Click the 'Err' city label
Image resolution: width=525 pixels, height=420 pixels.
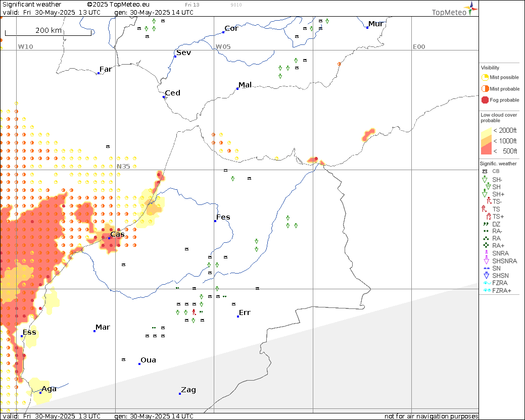(245, 312)
